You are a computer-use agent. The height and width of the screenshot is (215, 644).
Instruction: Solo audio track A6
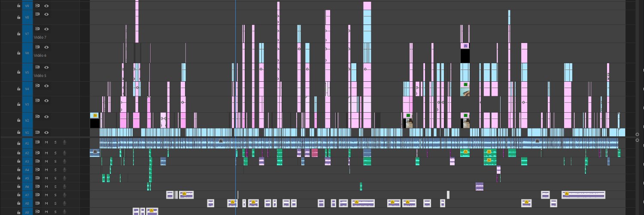[x=55, y=187]
